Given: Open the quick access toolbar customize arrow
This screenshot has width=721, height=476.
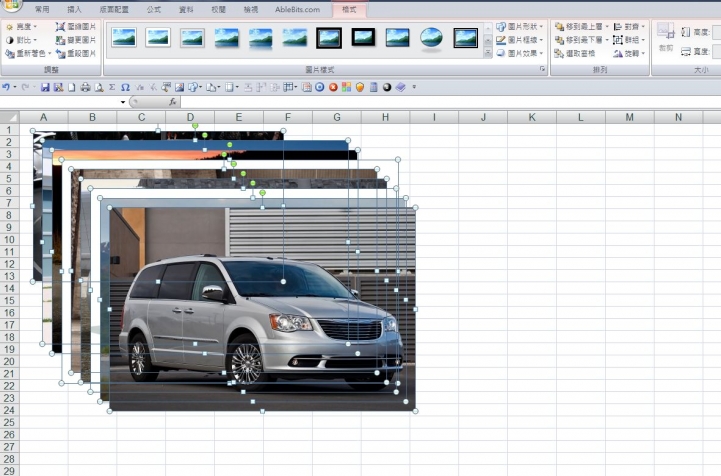Looking at the screenshot, I should 414,87.
